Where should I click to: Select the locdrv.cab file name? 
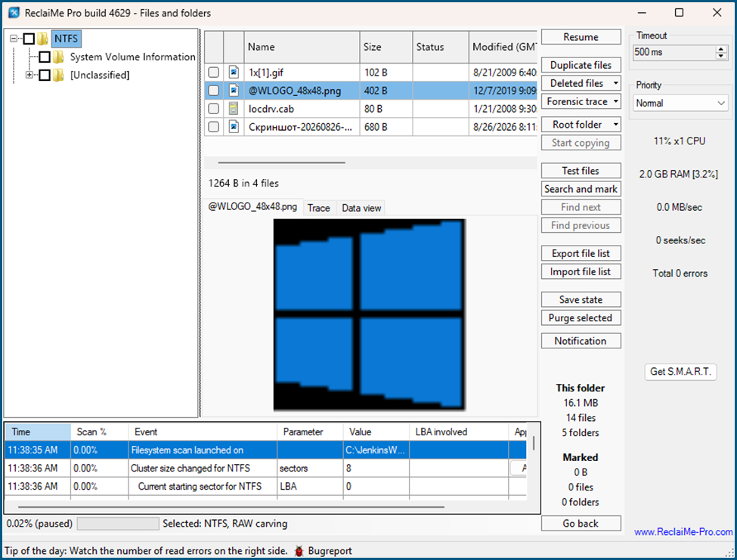click(x=271, y=109)
